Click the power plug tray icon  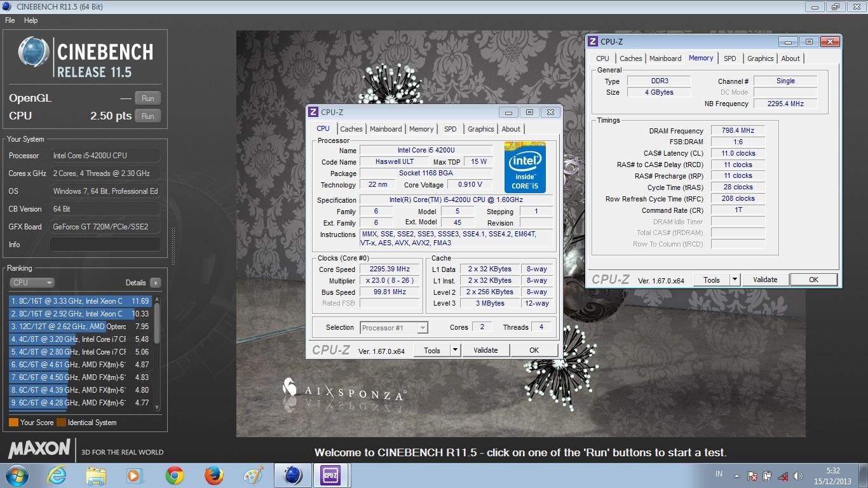pyautogui.click(x=768, y=475)
